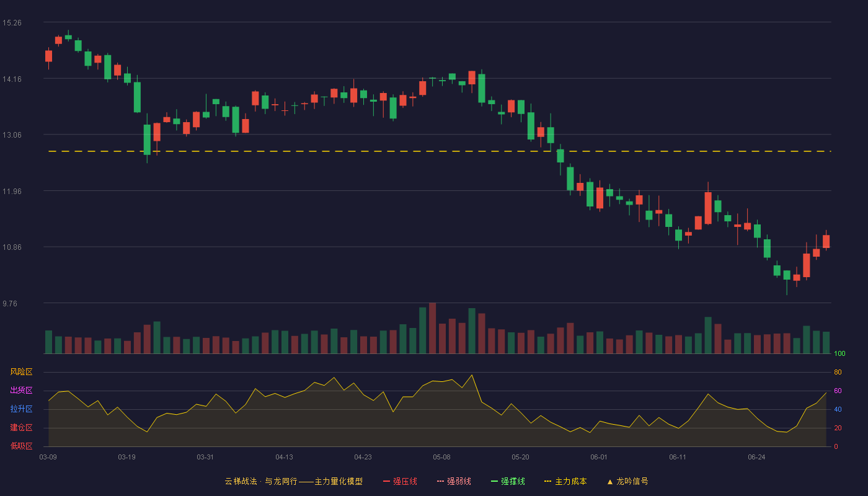Select the 出货区 zone label

coord(21,391)
